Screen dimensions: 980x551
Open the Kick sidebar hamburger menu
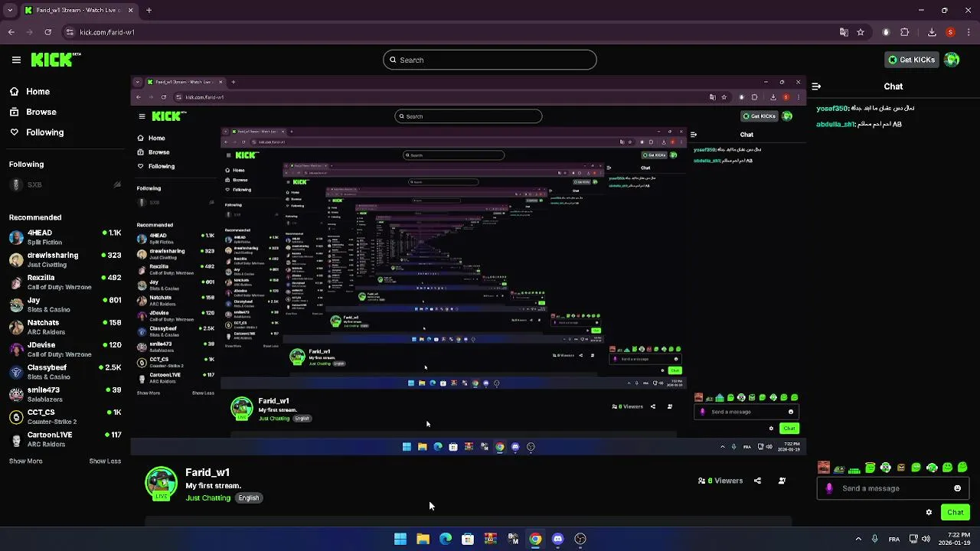coord(16,60)
